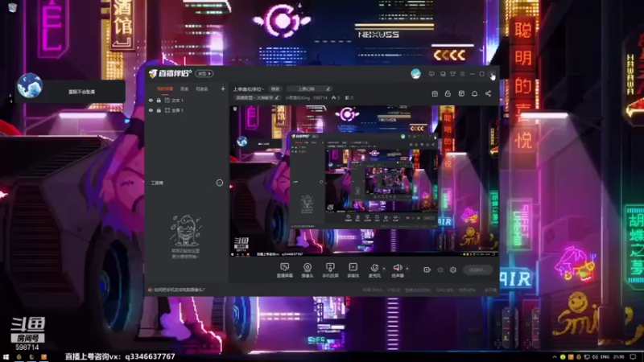Click ENG language indicator in taskbar
Image resolution: width=644 pixels, height=362 pixels.
(605, 357)
